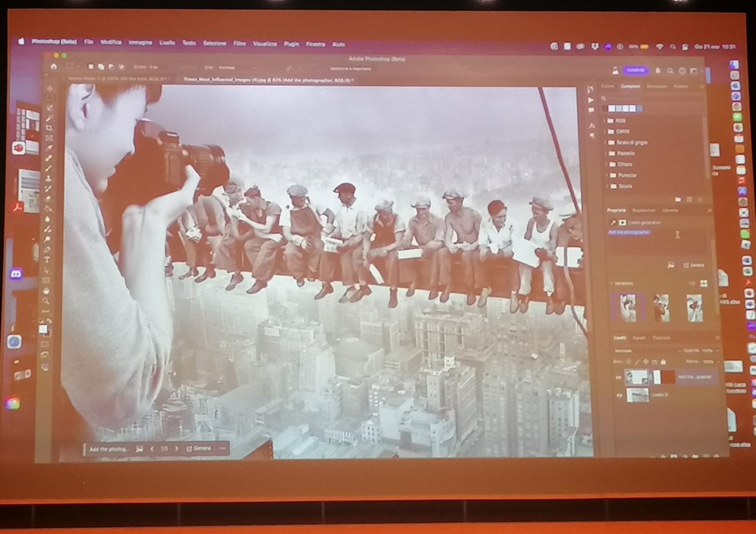Toggle lock transparent pixels
756x534 pixels.
click(x=629, y=362)
